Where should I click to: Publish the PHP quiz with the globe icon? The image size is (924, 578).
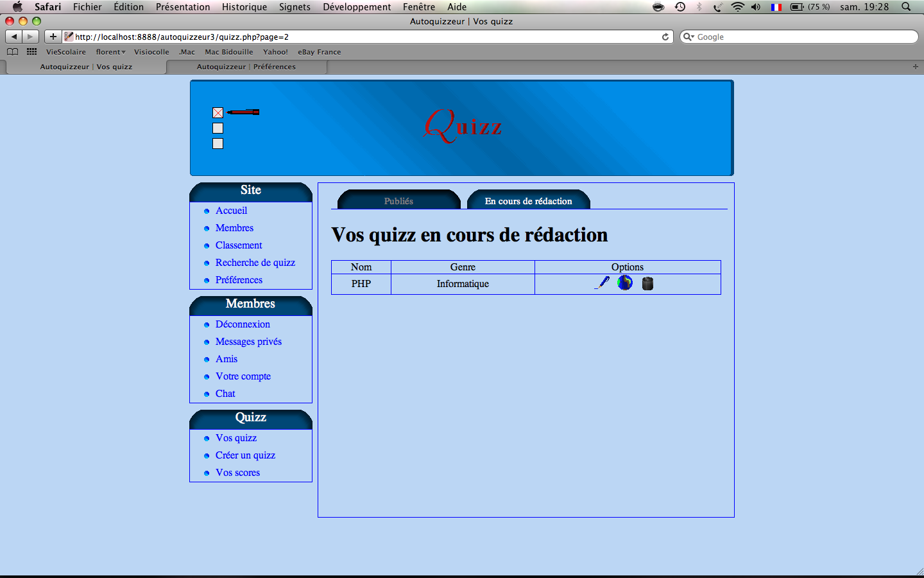pyautogui.click(x=625, y=283)
